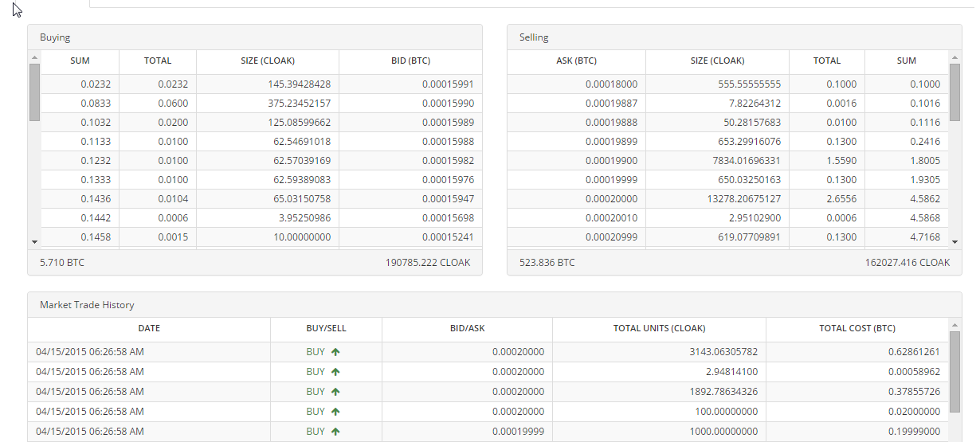Click the Market Trade History scrollbar thumb
Viewport: 980px width, 442px height.
tap(955, 372)
